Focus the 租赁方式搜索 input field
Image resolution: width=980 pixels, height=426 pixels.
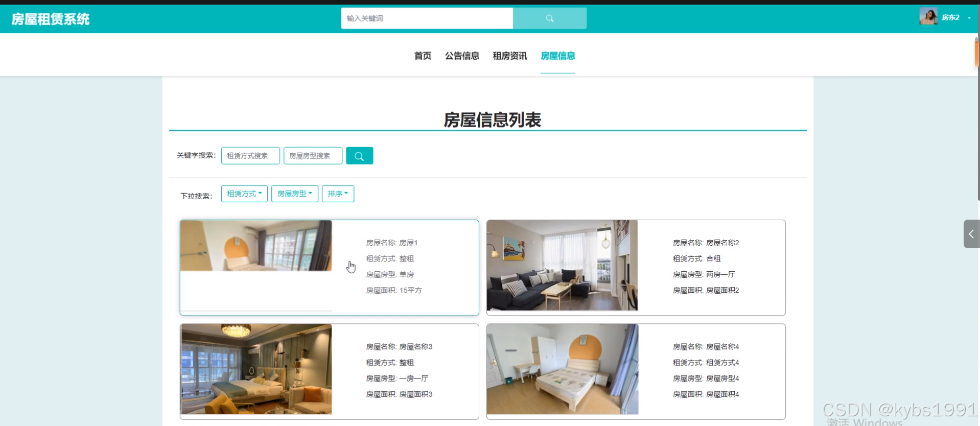coord(250,156)
